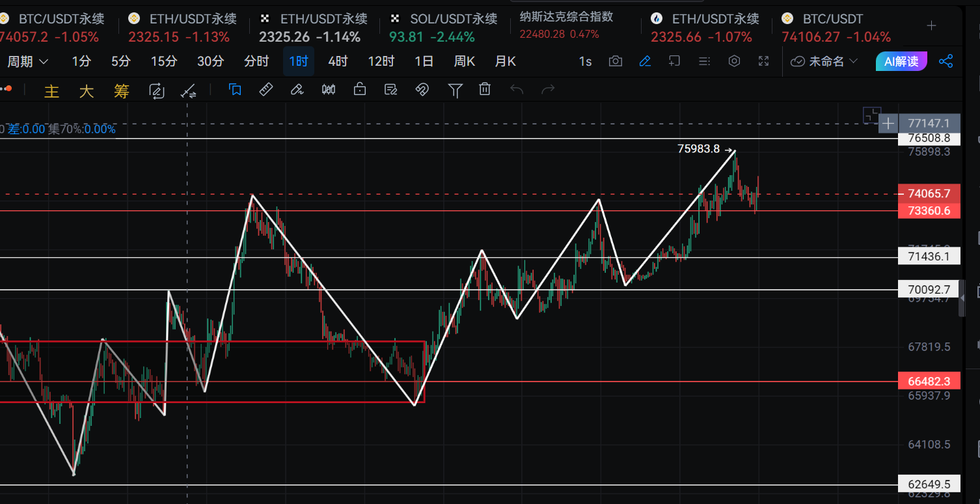The image size is (980, 504).
Task: Open the filter funnel tool
Action: click(456, 90)
